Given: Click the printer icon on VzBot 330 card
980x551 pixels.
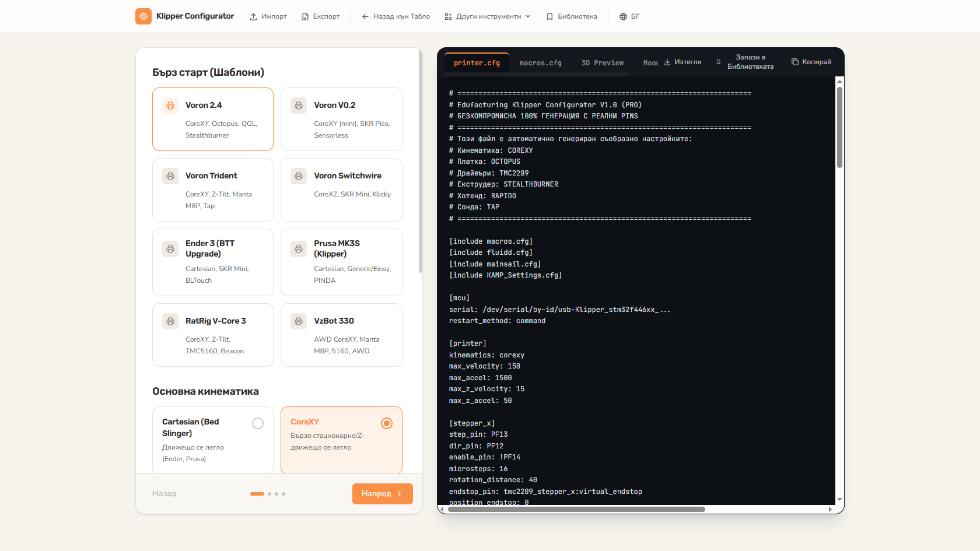Looking at the screenshot, I should click(299, 321).
